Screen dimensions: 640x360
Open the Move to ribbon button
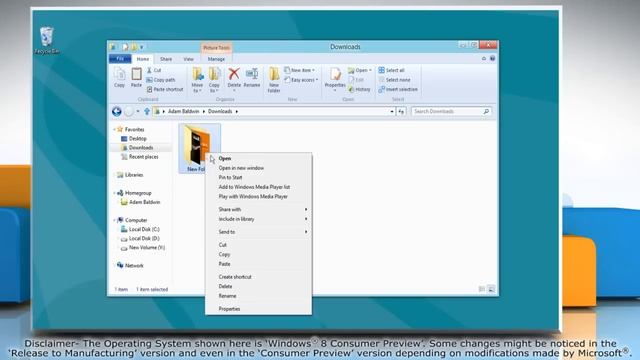click(x=198, y=80)
